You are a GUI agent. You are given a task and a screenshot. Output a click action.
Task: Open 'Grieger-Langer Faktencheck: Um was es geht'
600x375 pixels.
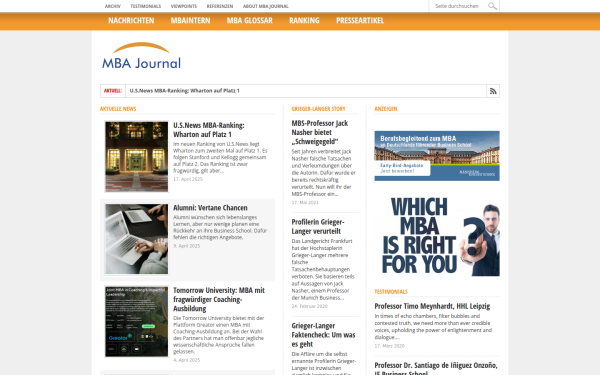point(323,335)
